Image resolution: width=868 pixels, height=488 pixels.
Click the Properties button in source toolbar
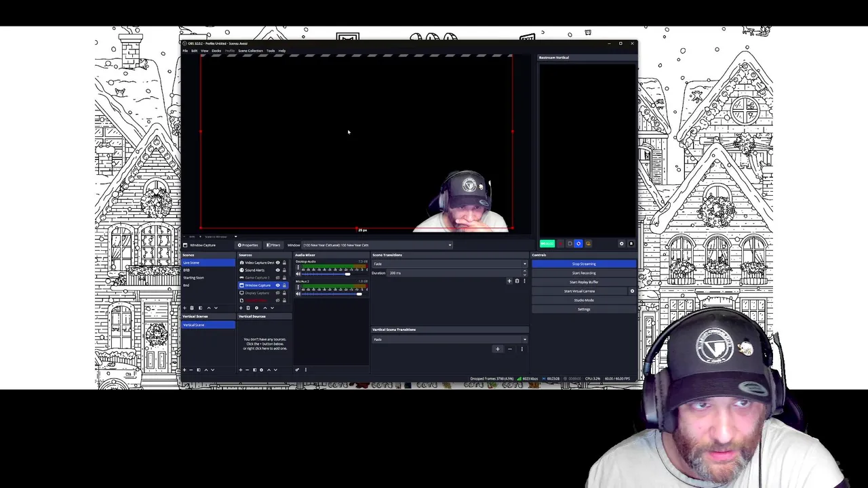click(248, 245)
